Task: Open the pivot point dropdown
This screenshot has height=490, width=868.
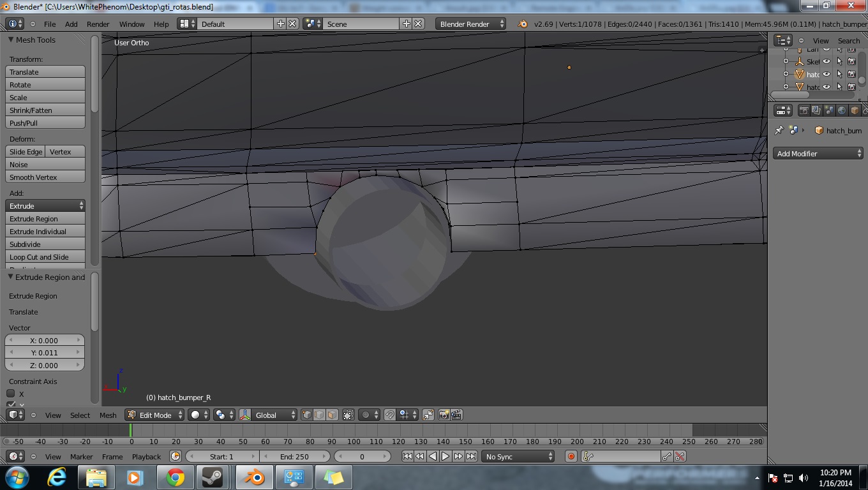Action: click(x=224, y=415)
